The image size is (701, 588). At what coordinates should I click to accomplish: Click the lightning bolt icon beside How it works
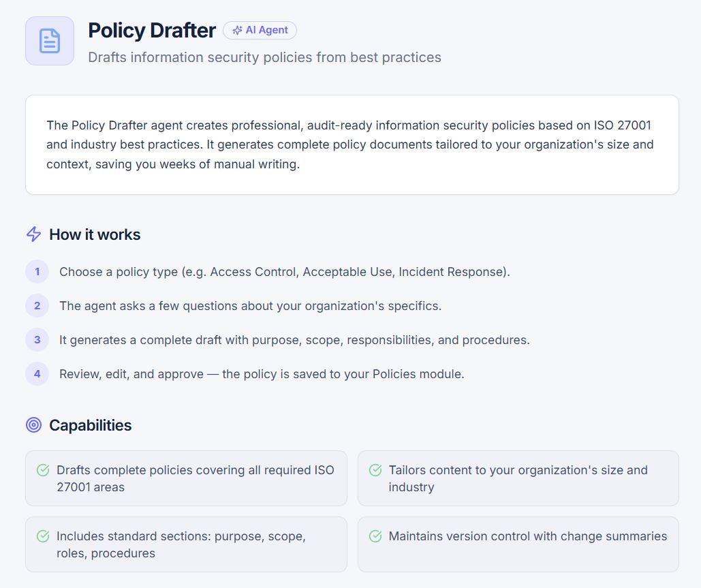click(x=33, y=234)
